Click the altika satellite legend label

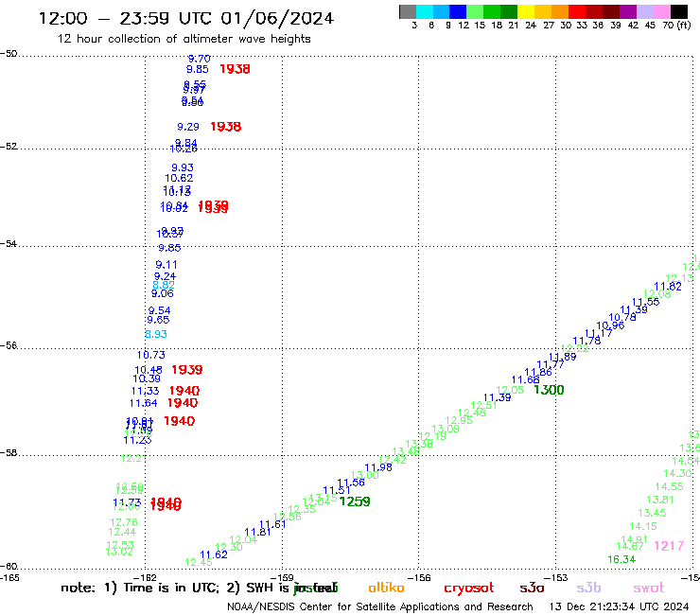click(386, 588)
